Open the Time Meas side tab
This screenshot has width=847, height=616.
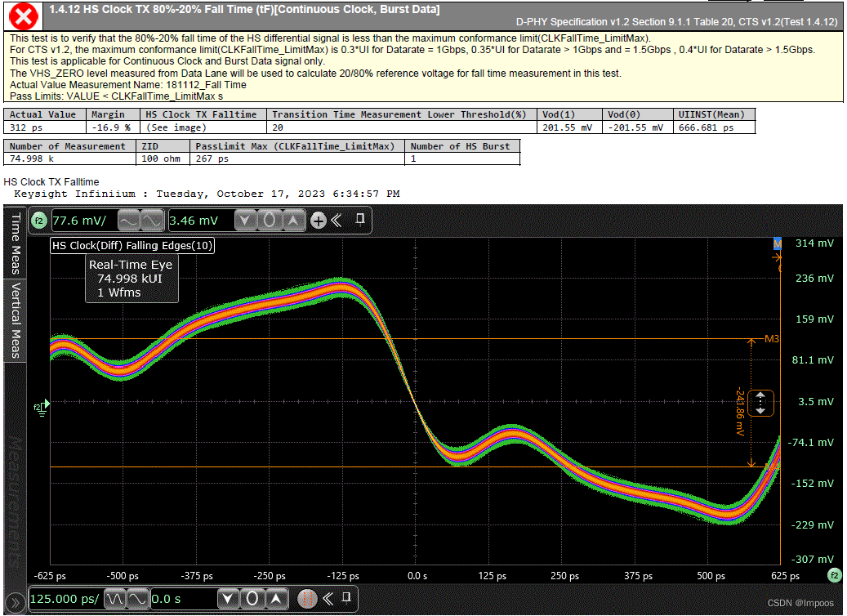[x=16, y=243]
